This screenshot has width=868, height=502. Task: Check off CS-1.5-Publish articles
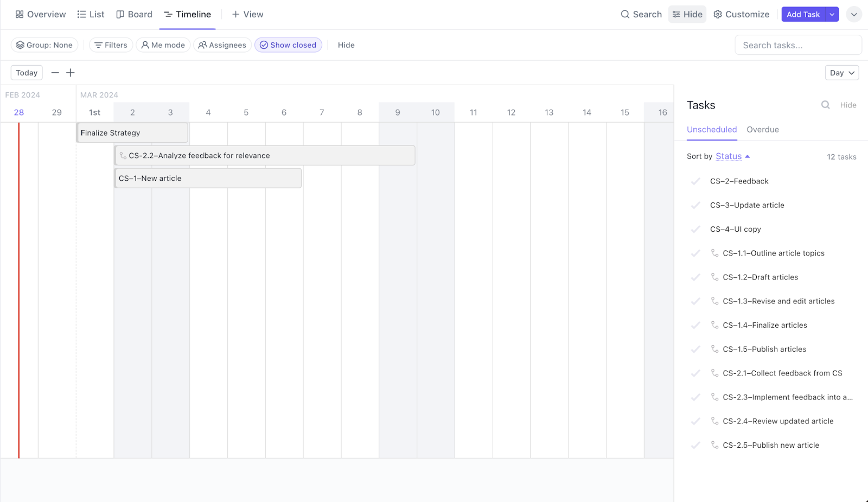(x=695, y=349)
